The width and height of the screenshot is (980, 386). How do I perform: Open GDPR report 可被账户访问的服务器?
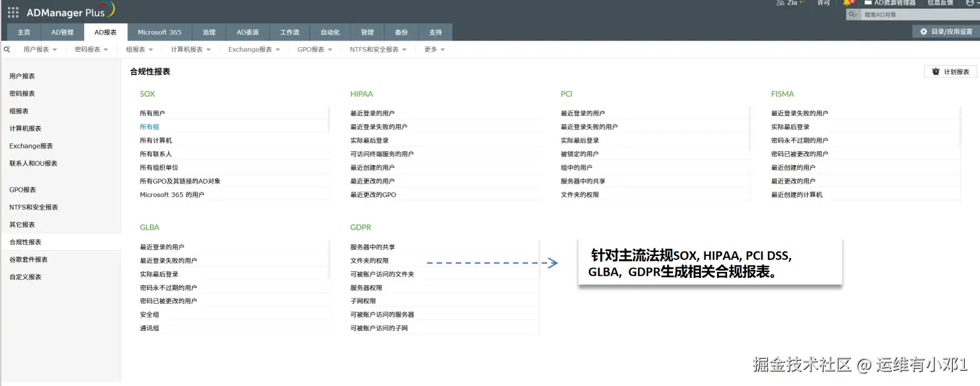tap(382, 314)
